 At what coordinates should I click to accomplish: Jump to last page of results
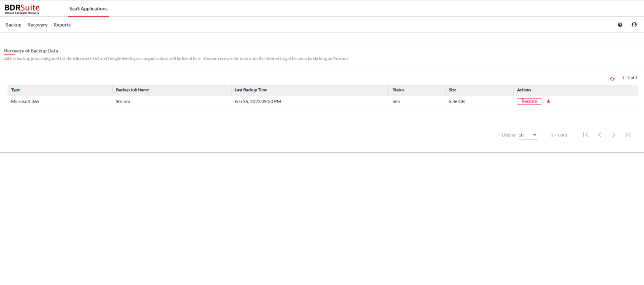628,135
